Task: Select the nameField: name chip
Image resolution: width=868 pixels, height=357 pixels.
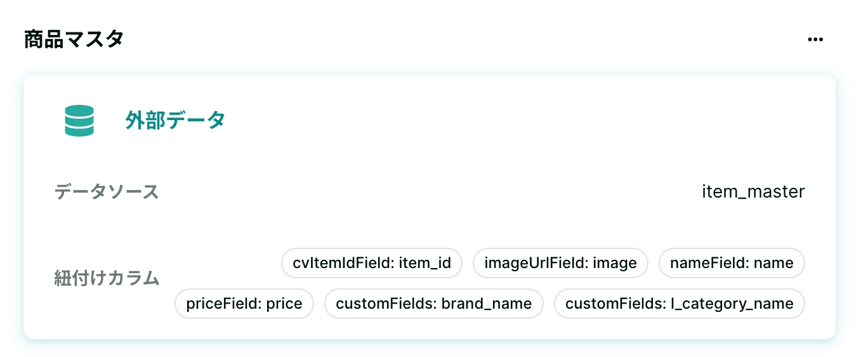Action: (x=732, y=263)
